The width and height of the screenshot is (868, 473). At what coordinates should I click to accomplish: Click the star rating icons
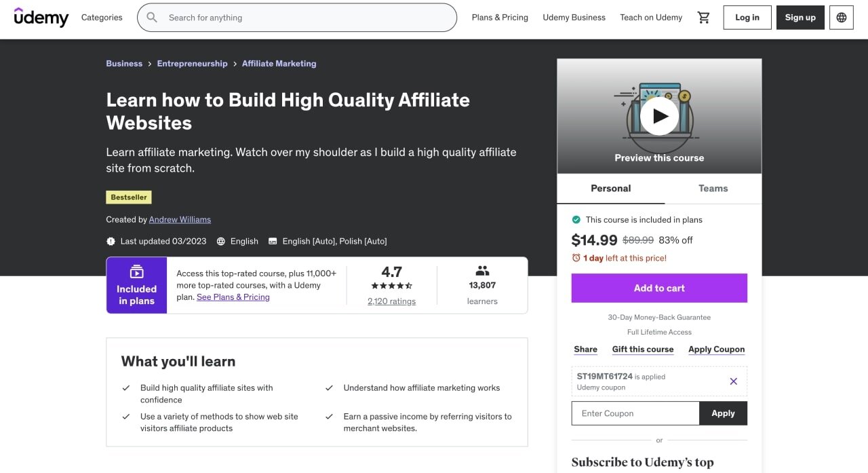(391, 286)
